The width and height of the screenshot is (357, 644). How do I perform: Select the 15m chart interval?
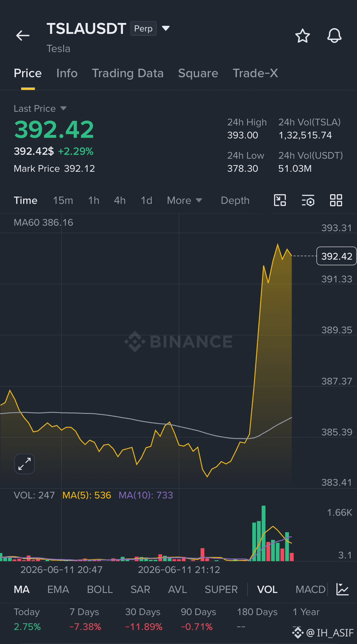click(63, 200)
